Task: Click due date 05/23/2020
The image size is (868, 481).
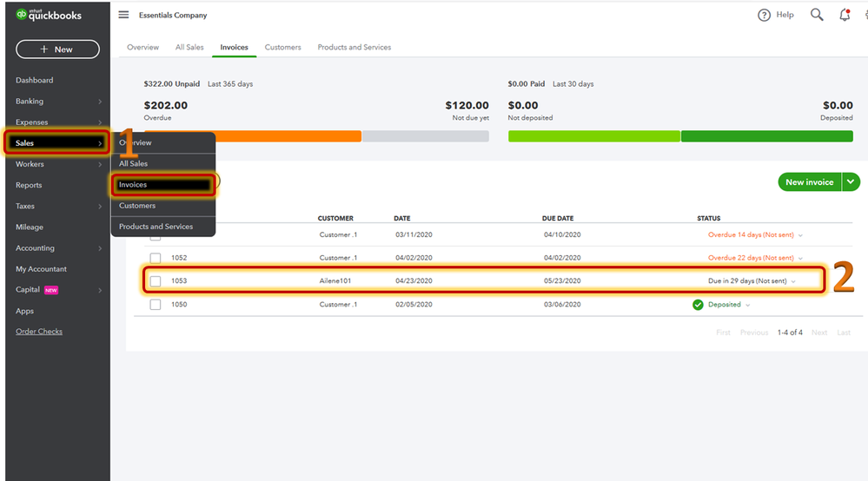Action: point(562,280)
